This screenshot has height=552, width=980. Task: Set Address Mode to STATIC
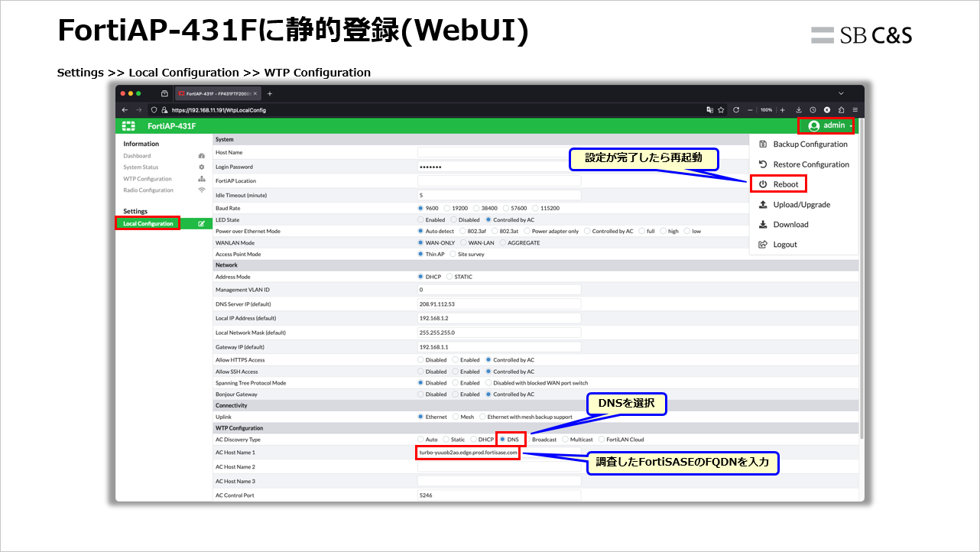pos(449,277)
